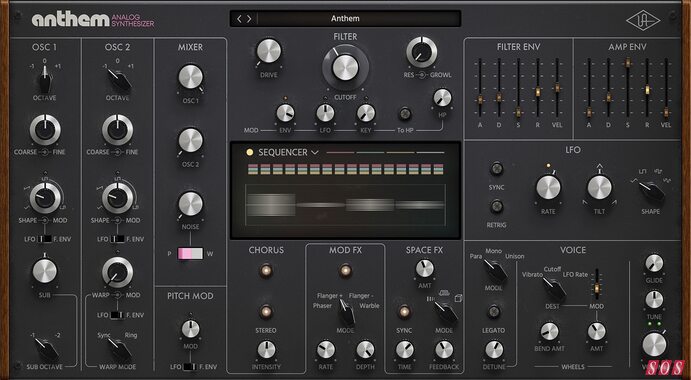Screen dimensions: 691x380
Task: Toggle the LFO Sync button
Action: coord(497,168)
